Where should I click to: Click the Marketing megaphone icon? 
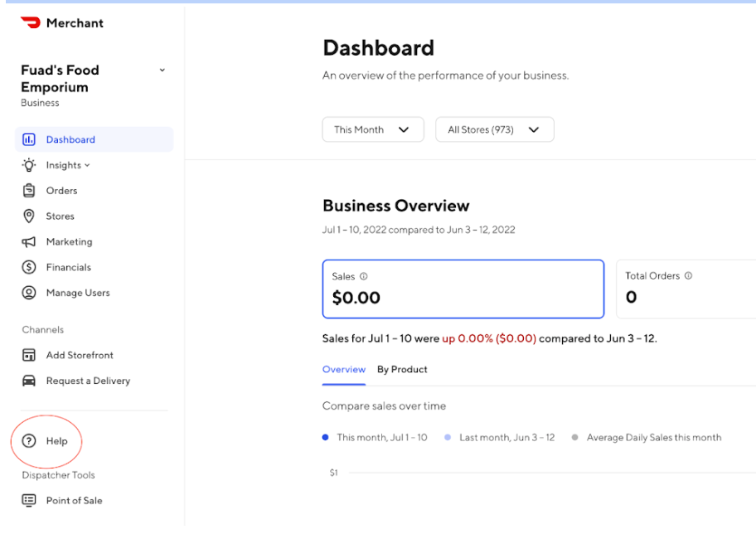point(29,242)
